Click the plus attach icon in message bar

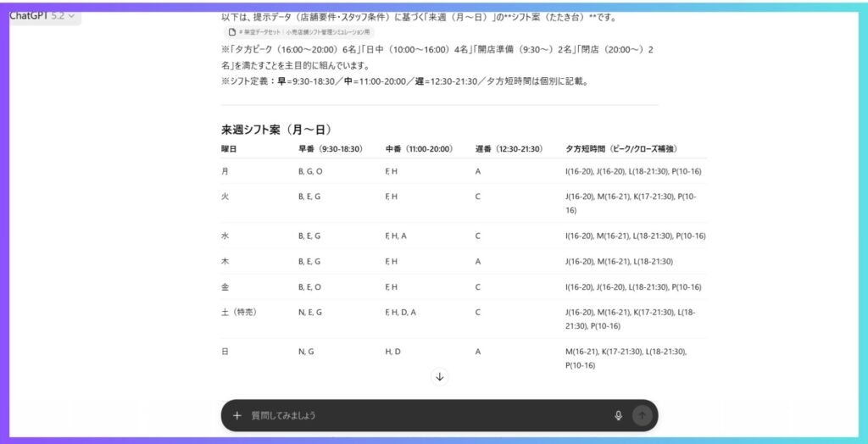point(237,416)
